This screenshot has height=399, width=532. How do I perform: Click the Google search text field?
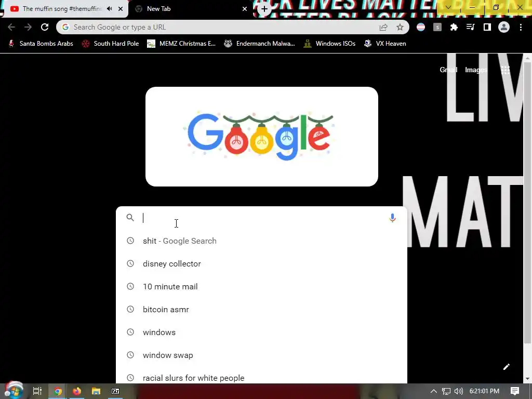pos(263,218)
